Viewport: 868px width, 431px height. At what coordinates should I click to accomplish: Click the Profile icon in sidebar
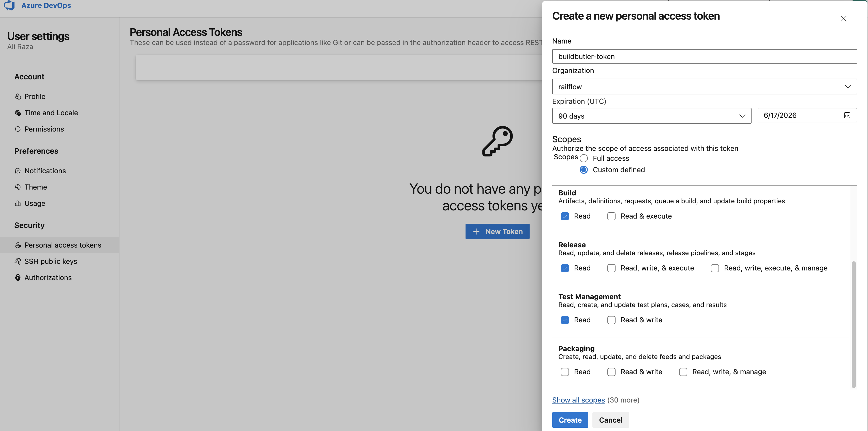[x=18, y=96]
